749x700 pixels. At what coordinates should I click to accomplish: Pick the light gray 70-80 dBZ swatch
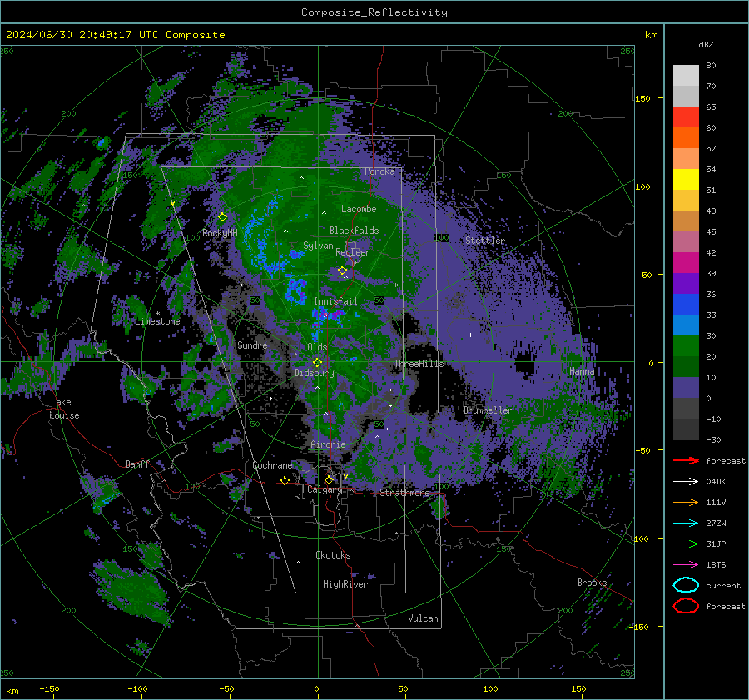[x=686, y=76]
